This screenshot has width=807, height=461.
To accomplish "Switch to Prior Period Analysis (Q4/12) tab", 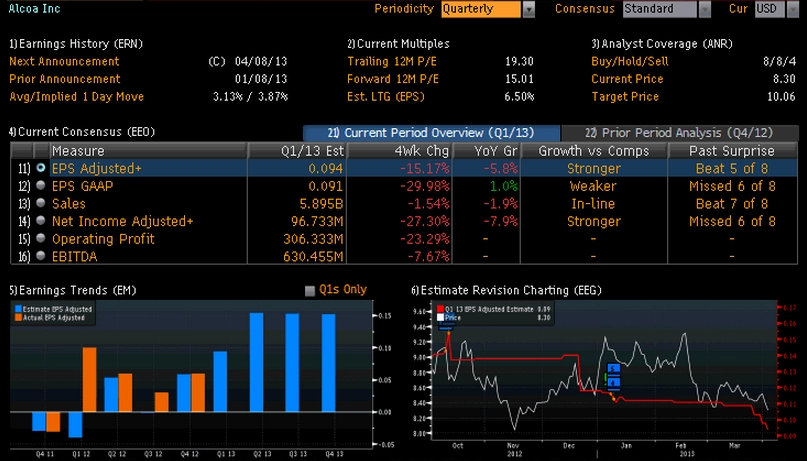I will point(679,133).
